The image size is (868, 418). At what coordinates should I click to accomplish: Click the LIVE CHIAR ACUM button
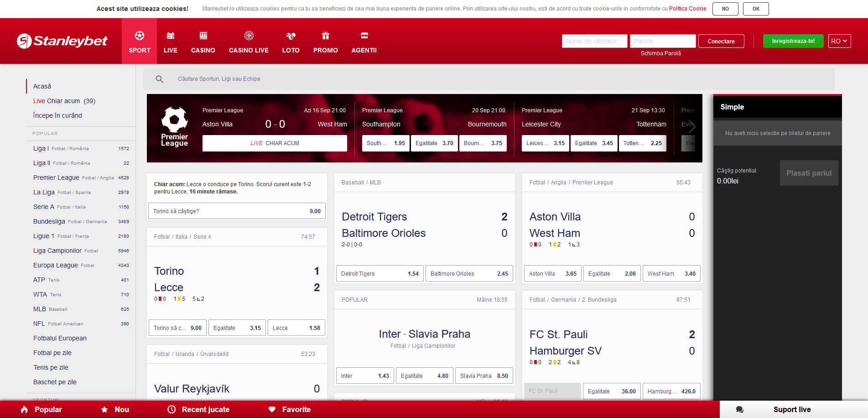[x=275, y=143]
